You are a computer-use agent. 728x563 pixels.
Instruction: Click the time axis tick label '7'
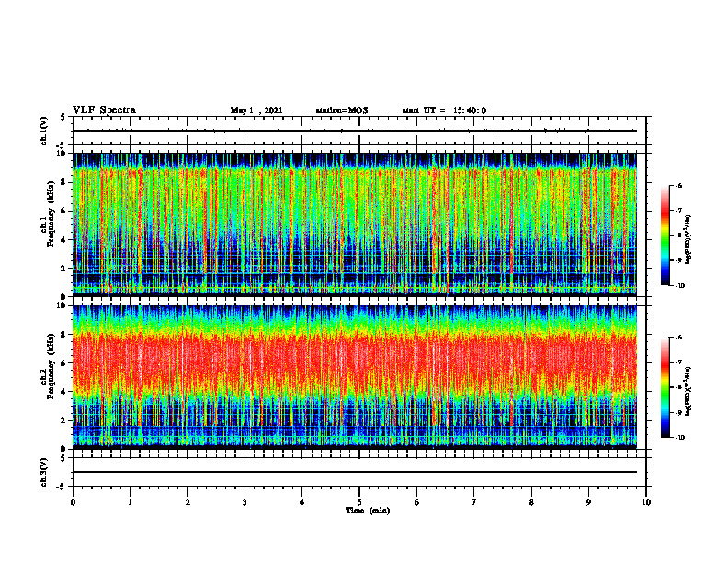click(474, 502)
